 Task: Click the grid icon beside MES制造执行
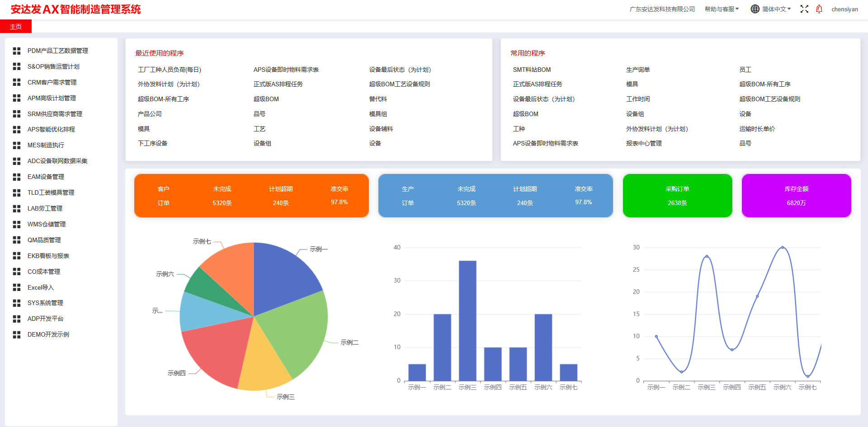click(x=17, y=145)
